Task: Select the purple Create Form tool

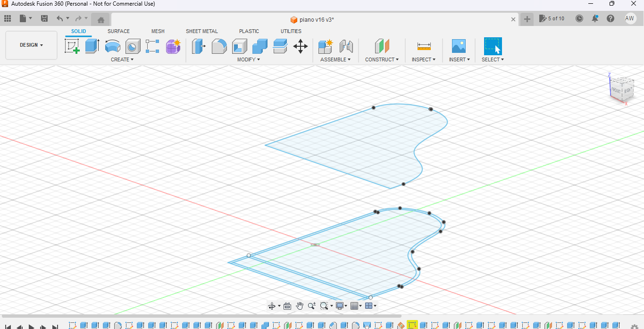Action: click(x=173, y=46)
